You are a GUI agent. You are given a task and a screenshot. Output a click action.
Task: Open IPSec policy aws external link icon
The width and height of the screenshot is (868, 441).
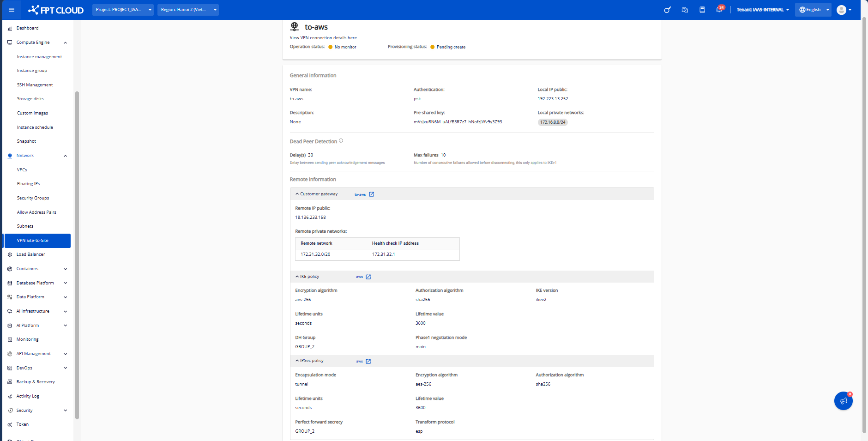coord(368,362)
